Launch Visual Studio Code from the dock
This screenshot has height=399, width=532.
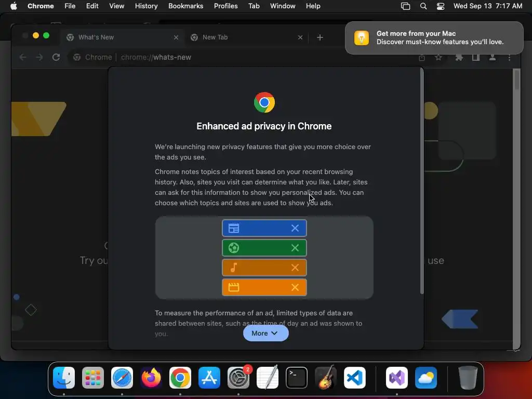click(354, 378)
